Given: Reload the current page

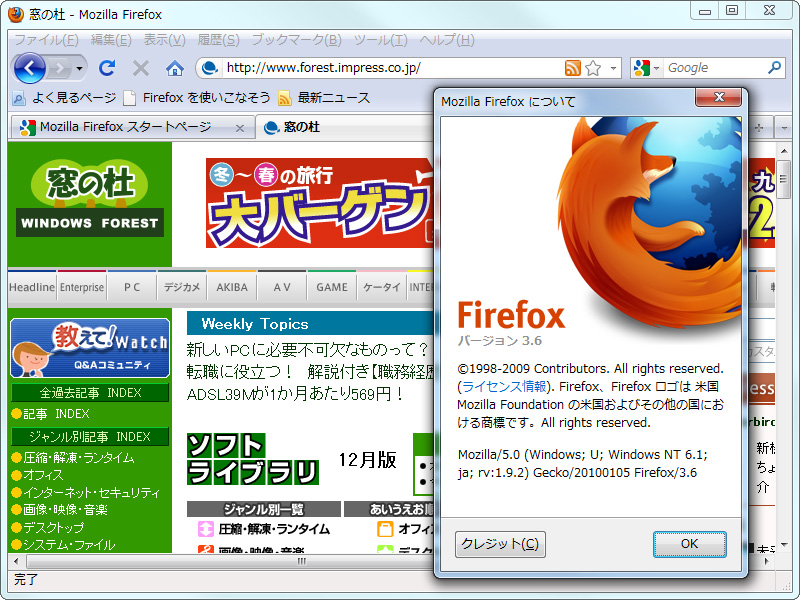Looking at the screenshot, I should [107, 68].
